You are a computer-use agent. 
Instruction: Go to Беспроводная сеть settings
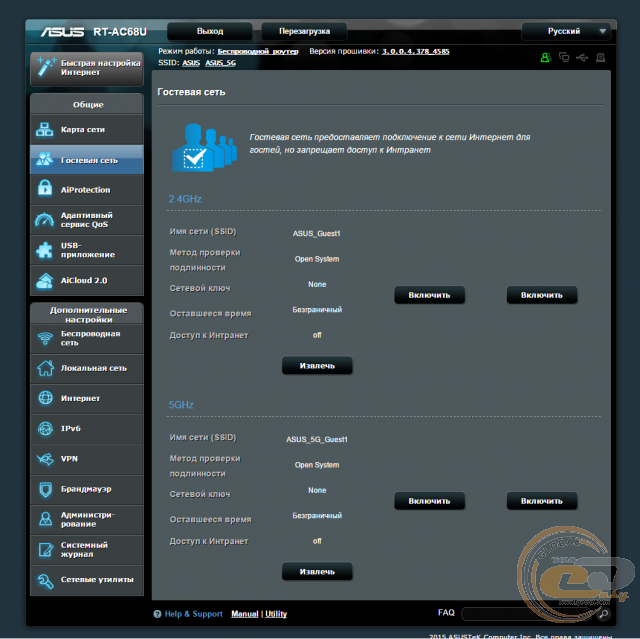pyautogui.click(x=87, y=339)
